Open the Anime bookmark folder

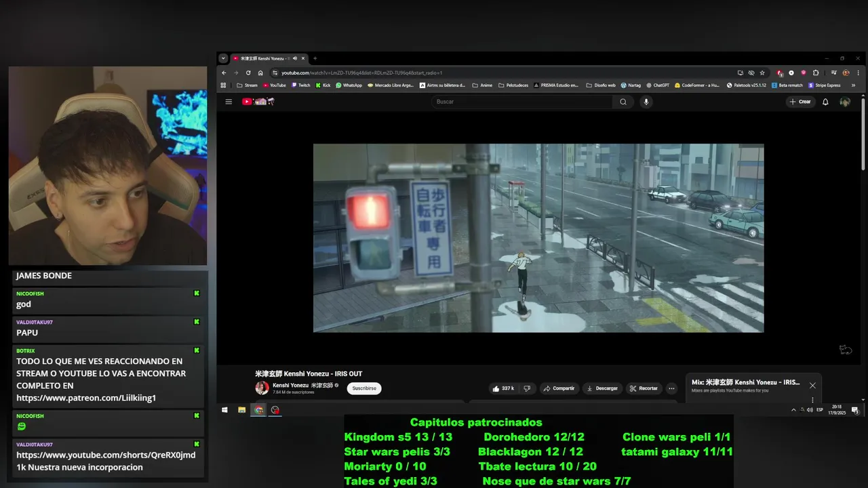482,85
